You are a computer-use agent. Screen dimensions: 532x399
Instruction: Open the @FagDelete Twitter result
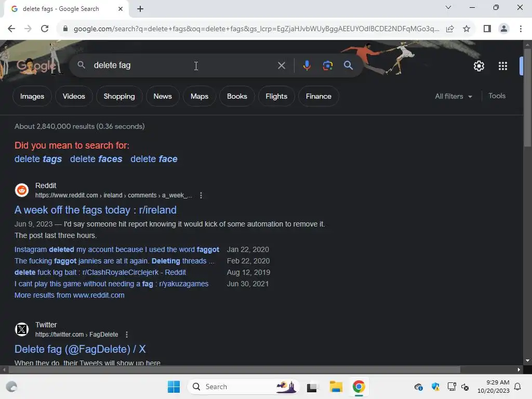tap(80, 349)
